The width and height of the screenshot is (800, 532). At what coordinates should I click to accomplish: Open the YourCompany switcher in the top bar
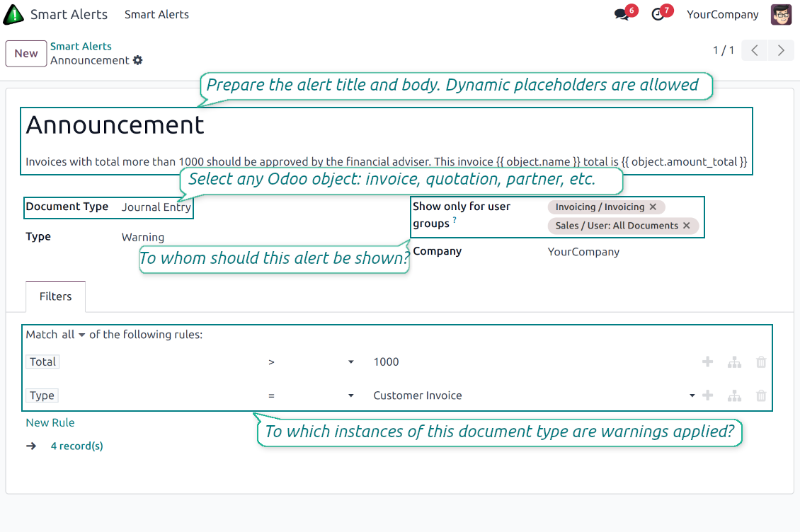722,14
